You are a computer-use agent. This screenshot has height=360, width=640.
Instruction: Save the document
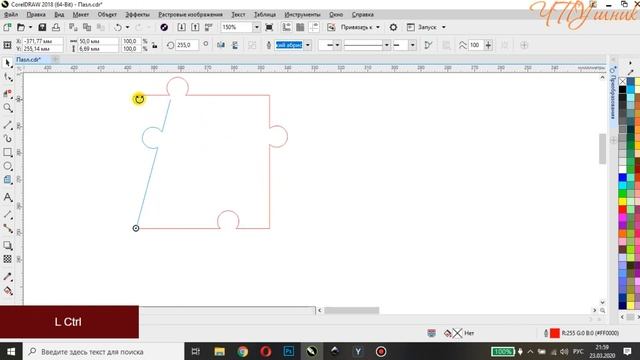point(42,27)
